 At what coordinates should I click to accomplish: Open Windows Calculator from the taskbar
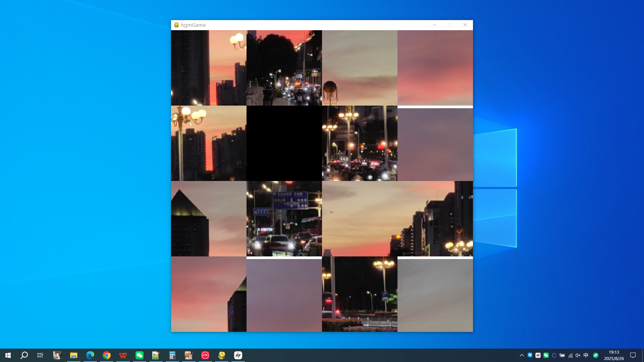coord(172,355)
